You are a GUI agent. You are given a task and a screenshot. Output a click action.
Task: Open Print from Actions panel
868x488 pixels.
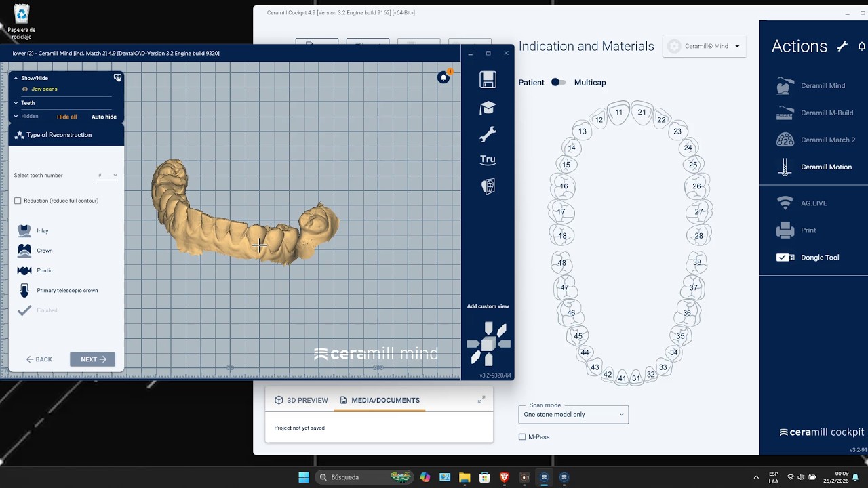[x=796, y=230]
